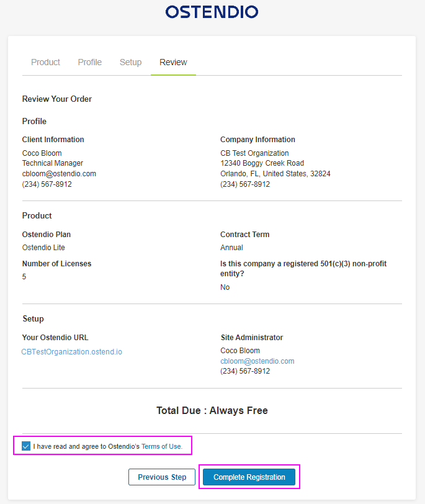Click the Number of Licenses label
Screen dimensions: 425x504
56,264
